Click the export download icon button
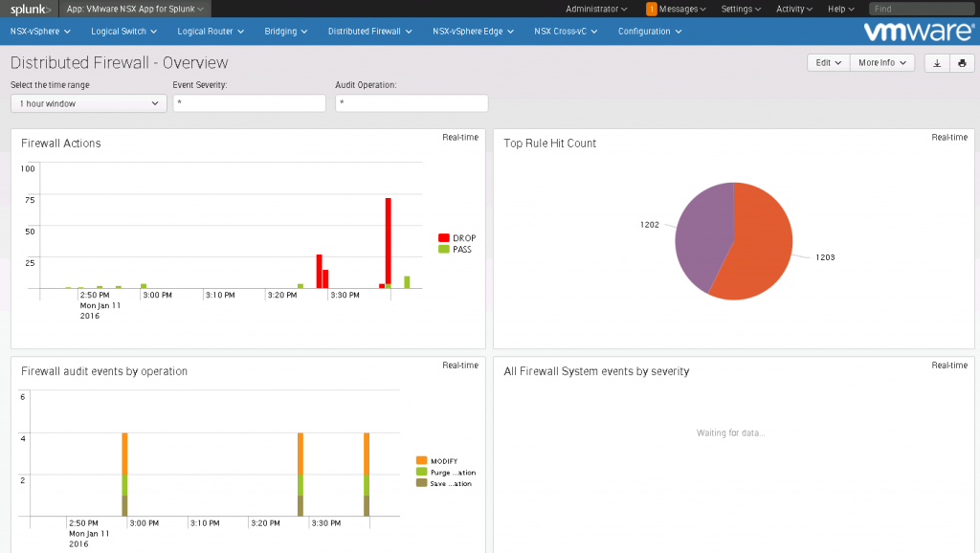This screenshot has width=980, height=553. click(937, 63)
